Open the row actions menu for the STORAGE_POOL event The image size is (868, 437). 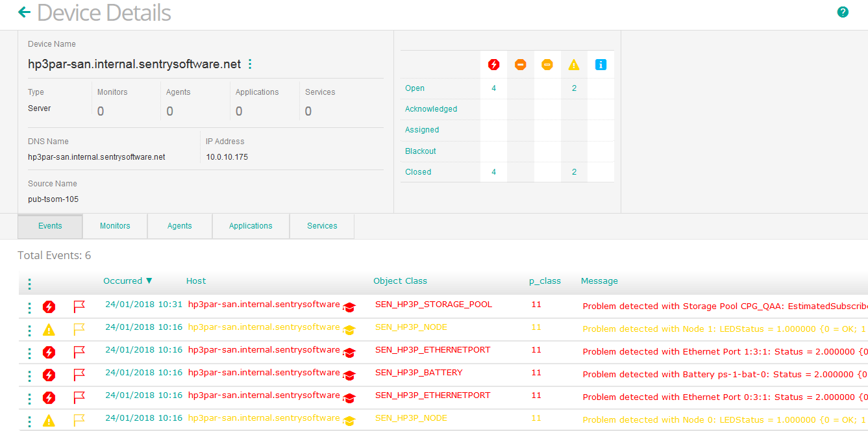(x=29, y=306)
